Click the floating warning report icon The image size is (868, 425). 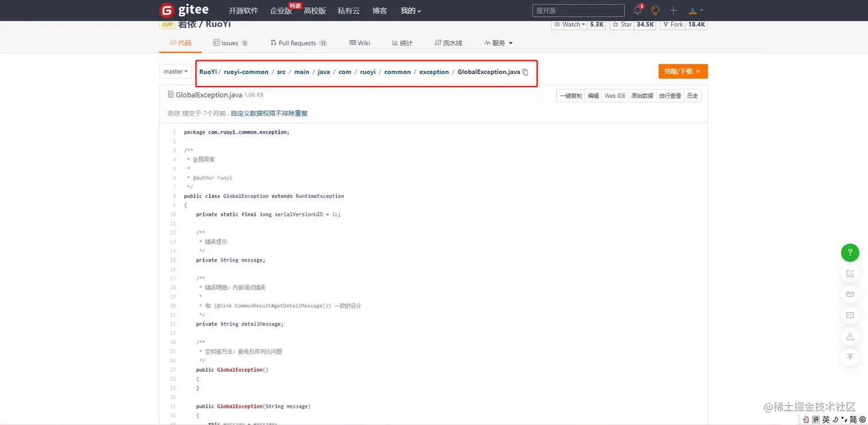(850, 336)
